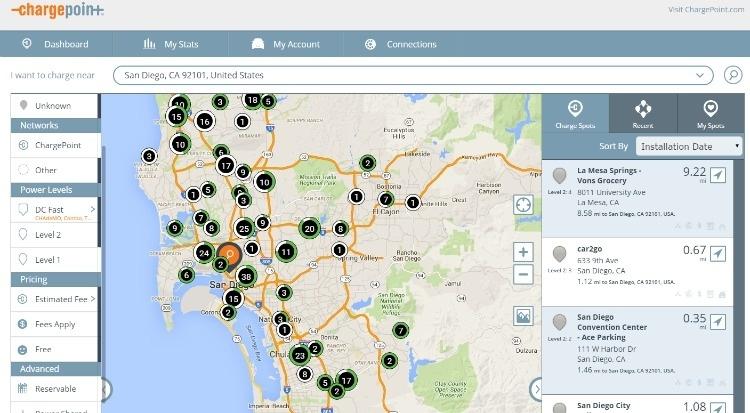Click the results list vertical scrollbar
This screenshot has width=750, height=413.
[x=739, y=286]
